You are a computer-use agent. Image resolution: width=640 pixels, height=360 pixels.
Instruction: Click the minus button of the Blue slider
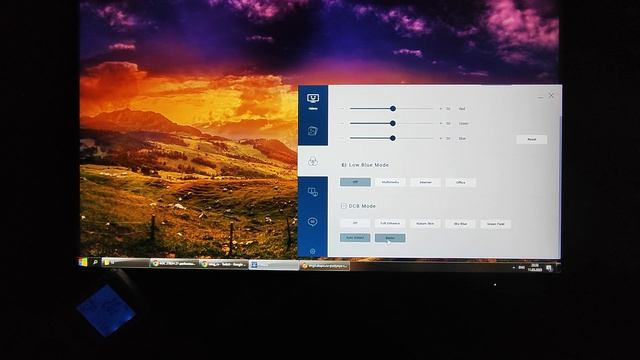click(x=343, y=138)
